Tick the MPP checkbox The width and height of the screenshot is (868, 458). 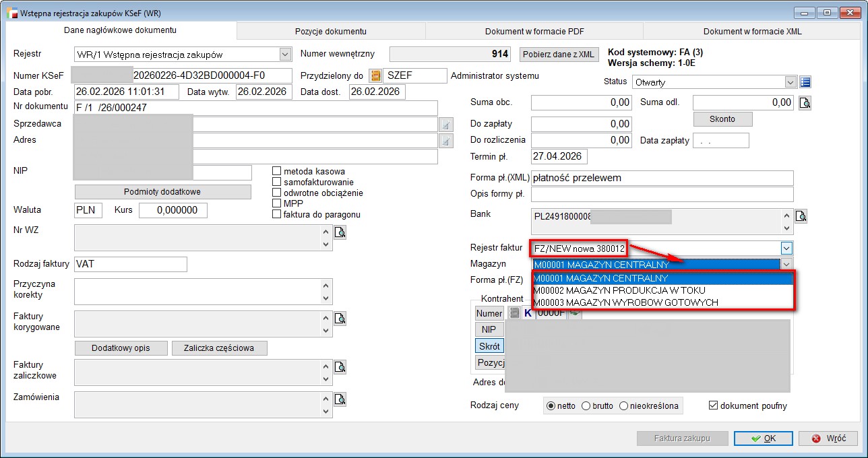(276, 203)
